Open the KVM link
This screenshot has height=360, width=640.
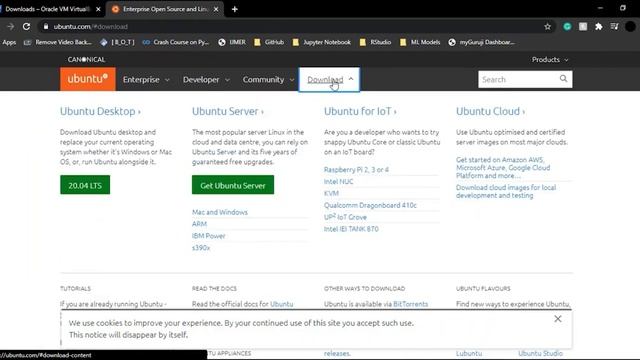coord(331,193)
